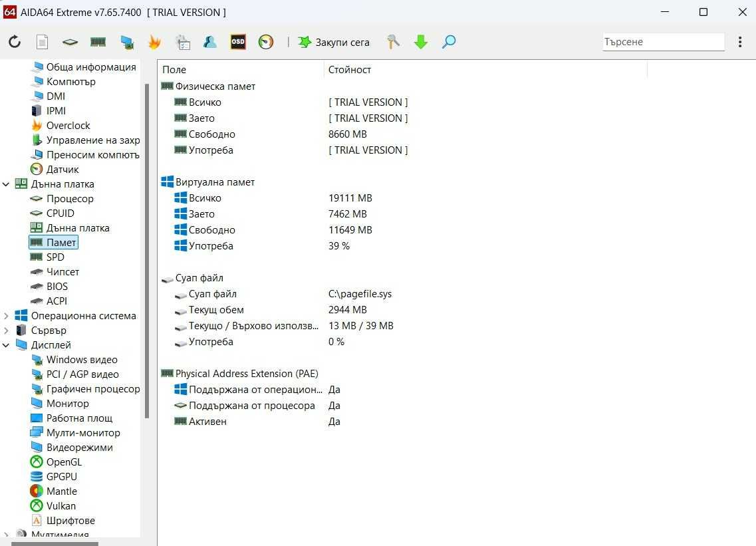Click the sidebar horizontal scrollbar thumb
The height and width of the screenshot is (546, 756).
pos(55,543)
